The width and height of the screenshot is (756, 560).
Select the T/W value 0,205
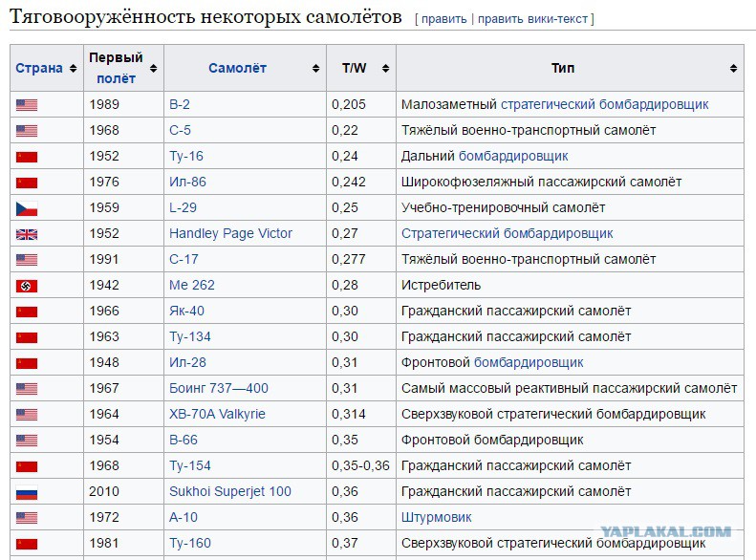(349, 104)
